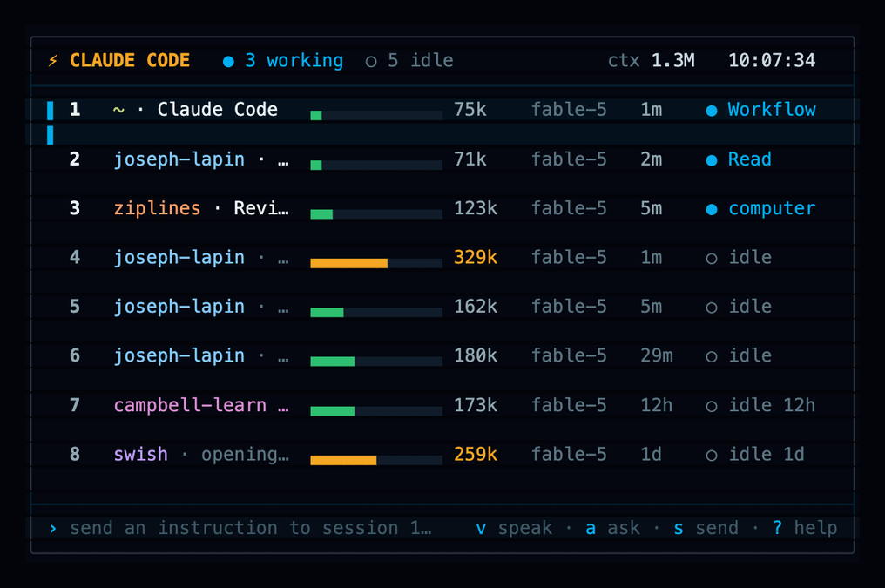Select the ziplines session name
Image resolution: width=885 pixels, height=588 pixels.
tap(157, 208)
